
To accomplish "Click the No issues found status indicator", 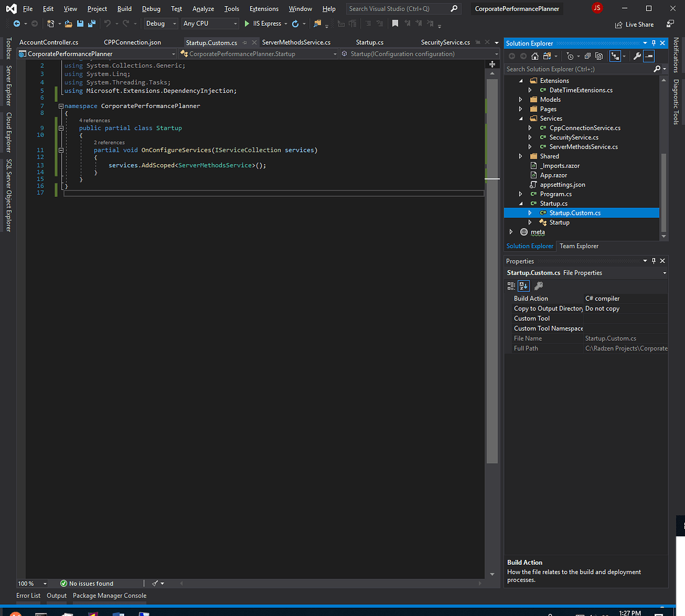I will point(86,583).
